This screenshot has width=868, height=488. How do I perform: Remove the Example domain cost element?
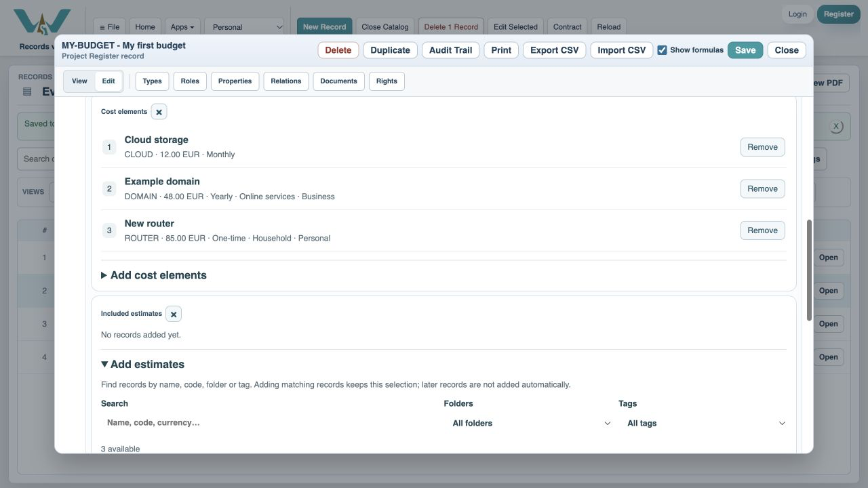(762, 189)
